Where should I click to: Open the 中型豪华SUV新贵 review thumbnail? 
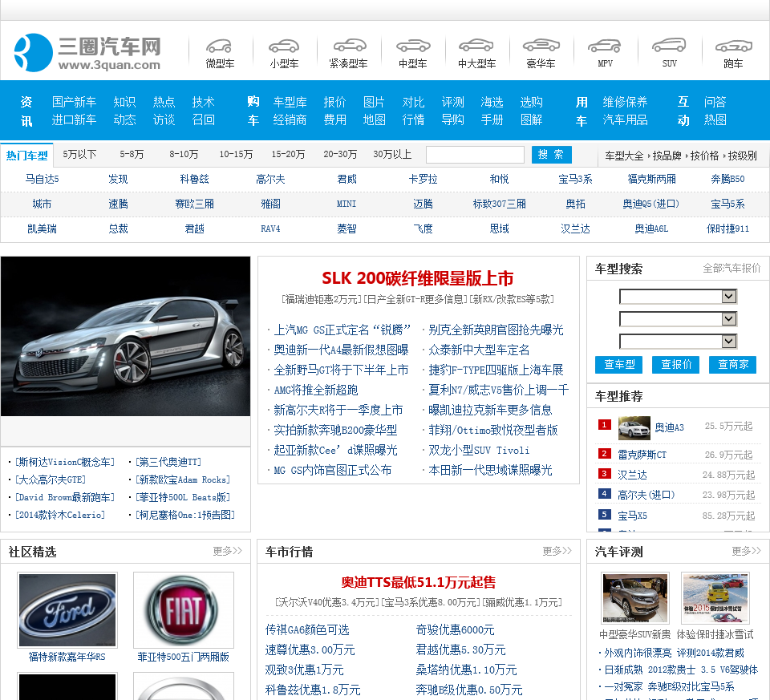[635, 598]
